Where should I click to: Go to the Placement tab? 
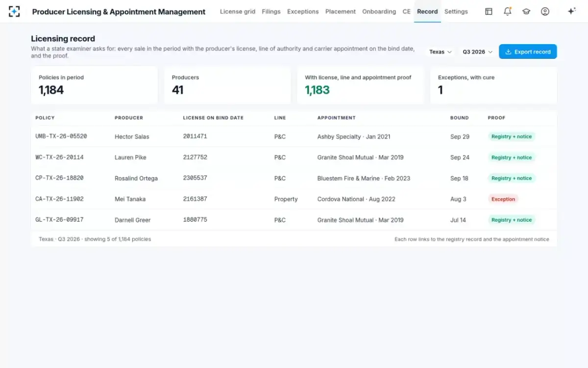(341, 11)
